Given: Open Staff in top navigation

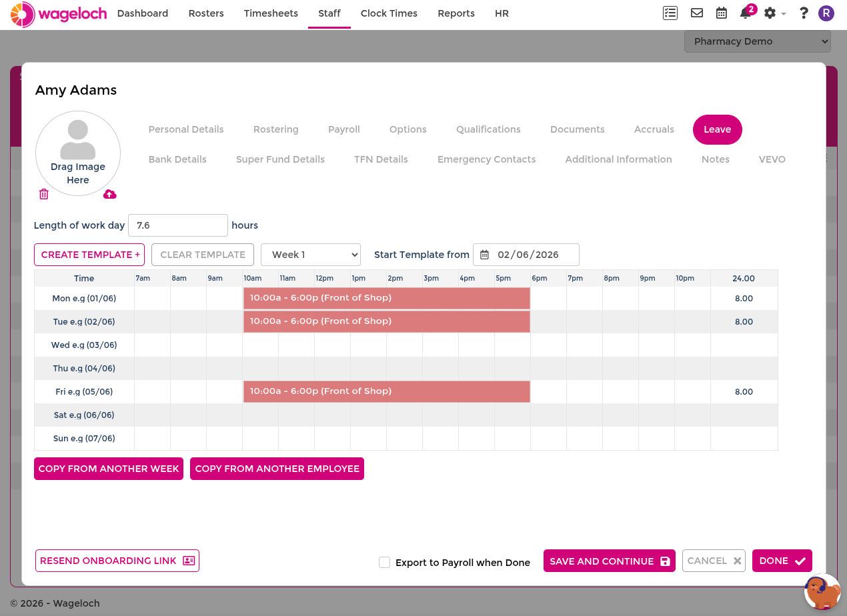Looking at the screenshot, I should 329,13.
